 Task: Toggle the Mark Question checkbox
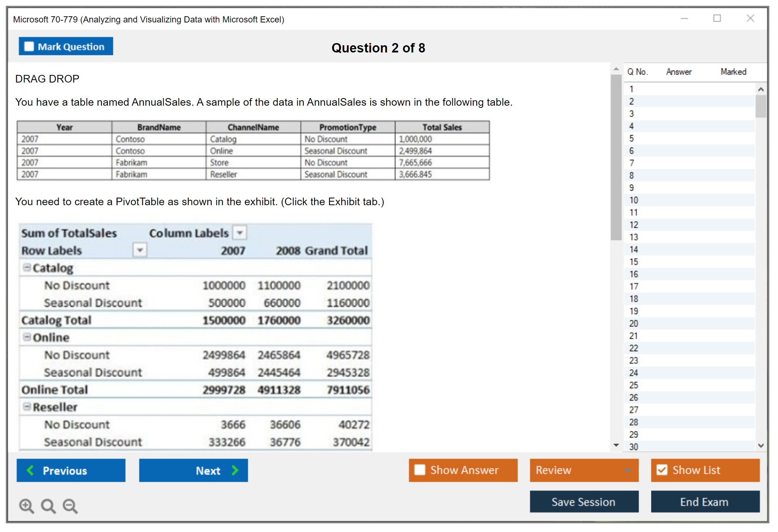pyautogui.click(x=29, y=46)
